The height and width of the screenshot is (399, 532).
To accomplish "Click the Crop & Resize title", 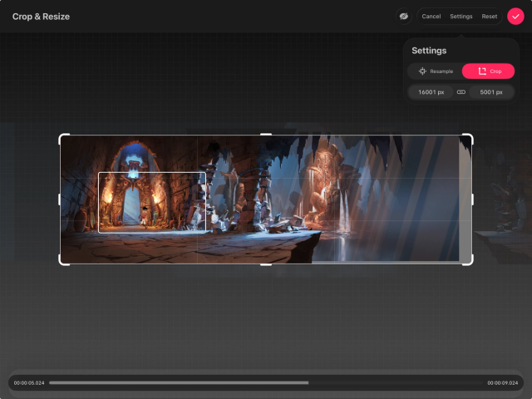I will [41, 17].
